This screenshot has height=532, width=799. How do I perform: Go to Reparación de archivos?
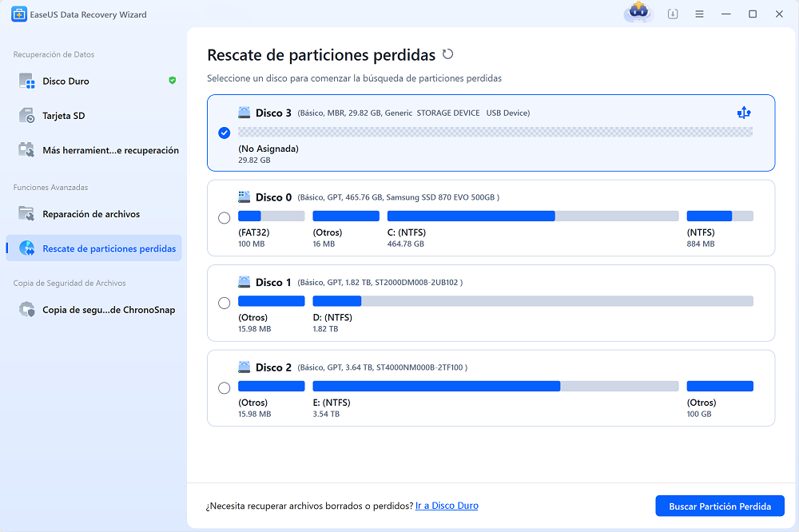[x=93, y=214]
